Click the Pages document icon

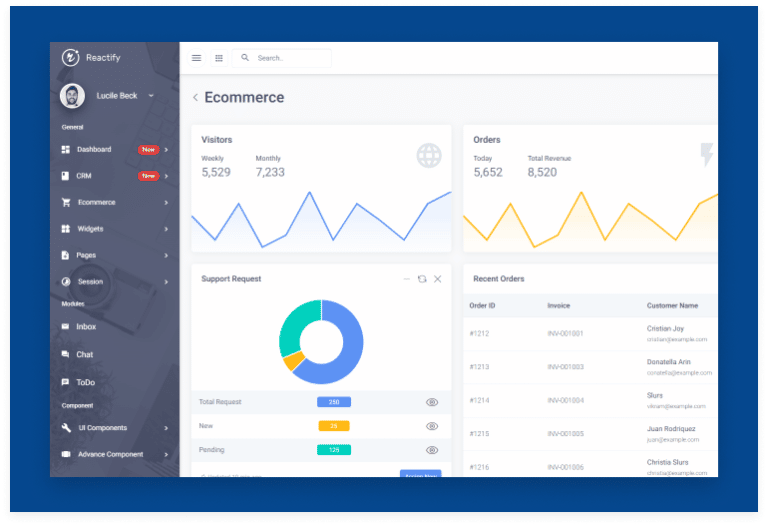(x=65, y=255)
